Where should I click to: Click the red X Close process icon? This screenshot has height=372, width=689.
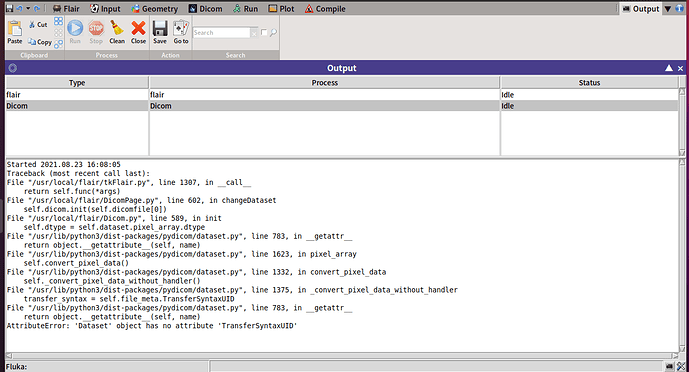(x=138, y=32)
